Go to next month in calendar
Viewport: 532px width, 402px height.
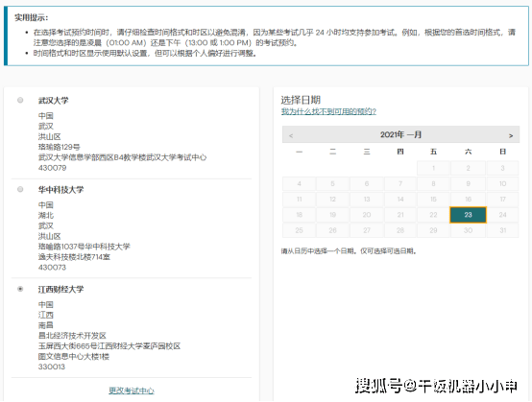(x=511, y=135)
